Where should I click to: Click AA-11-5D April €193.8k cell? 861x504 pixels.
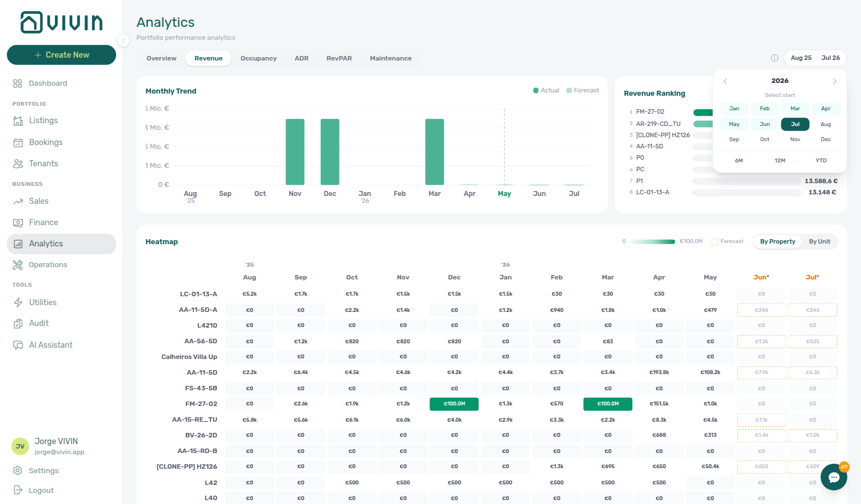659,372
